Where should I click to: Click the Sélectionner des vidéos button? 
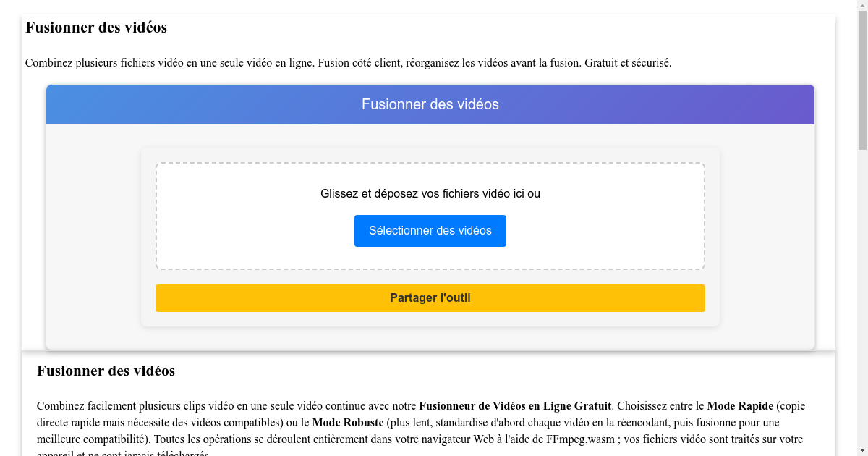coord(430,230)
